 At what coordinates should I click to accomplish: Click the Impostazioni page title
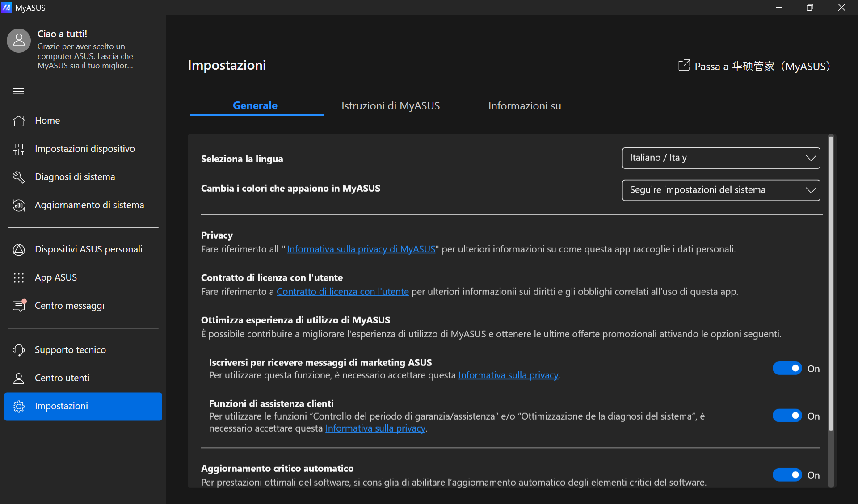point(227,65)
